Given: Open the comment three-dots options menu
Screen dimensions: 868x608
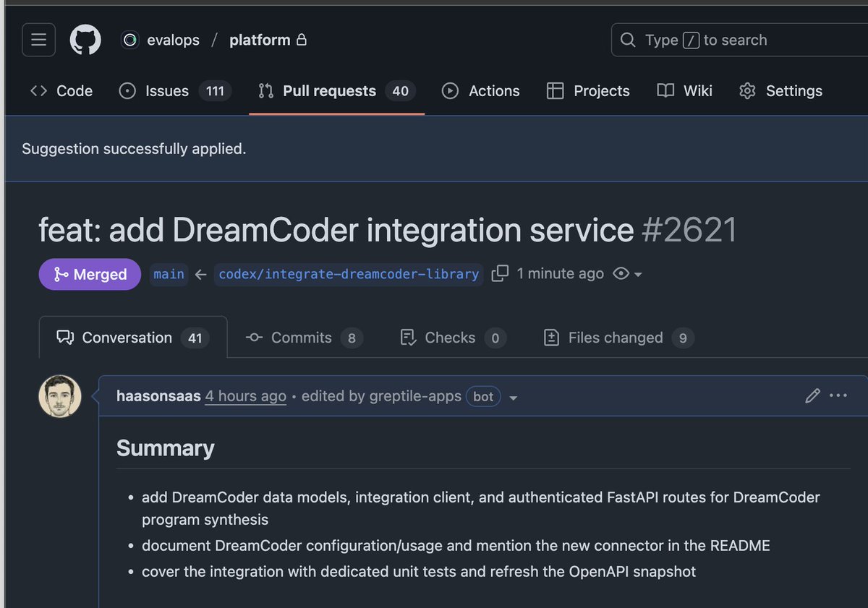Looking at the screenshot, I should coord(838,395).
